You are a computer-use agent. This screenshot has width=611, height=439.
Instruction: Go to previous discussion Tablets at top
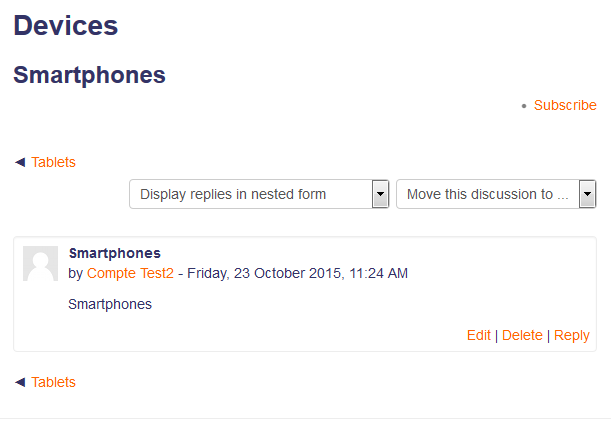(53, 162)
